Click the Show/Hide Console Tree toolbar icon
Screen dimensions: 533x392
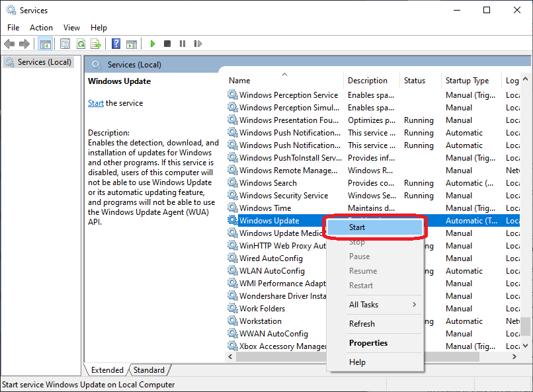(x=46, y=44)
